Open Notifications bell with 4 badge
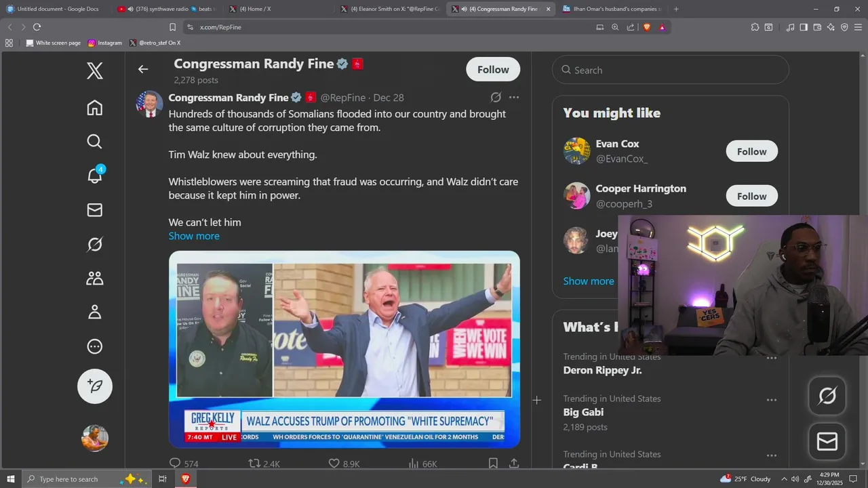The image size is (868, 488). point(95,175)
